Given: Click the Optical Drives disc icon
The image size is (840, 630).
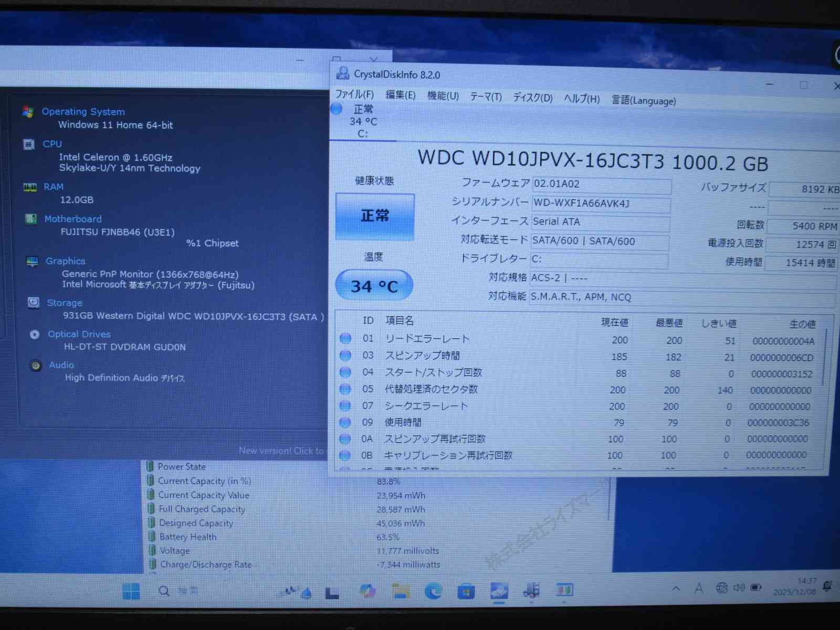Looking at the screenshot, I should [35, 334].
